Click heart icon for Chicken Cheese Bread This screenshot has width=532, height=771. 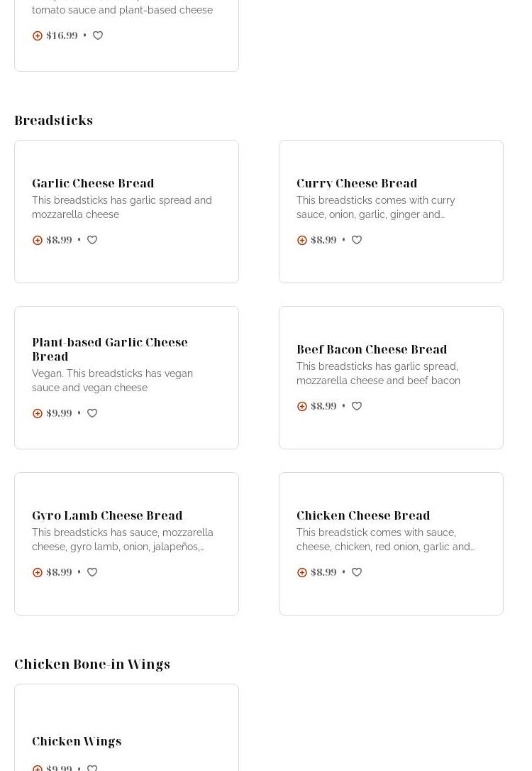point(357,572)
